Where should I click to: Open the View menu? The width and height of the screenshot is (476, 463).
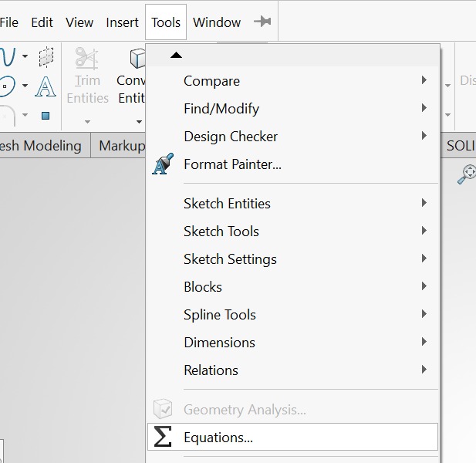[79, 22]
